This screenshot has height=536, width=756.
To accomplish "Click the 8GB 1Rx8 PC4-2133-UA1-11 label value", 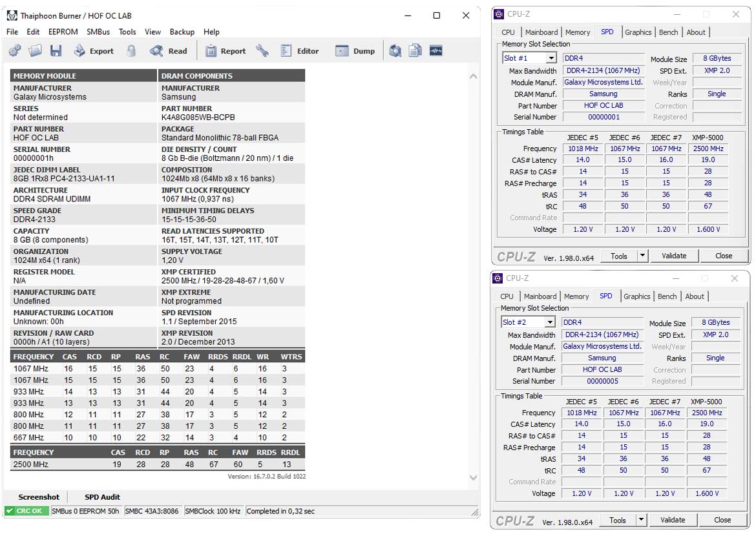I will tap(64, 178).
